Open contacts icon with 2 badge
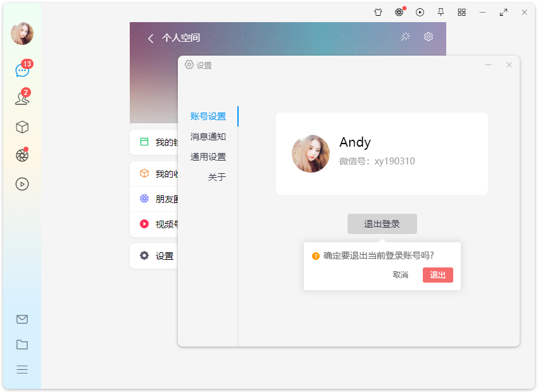Viewport: 538px width, 392px height. [22, 99]
